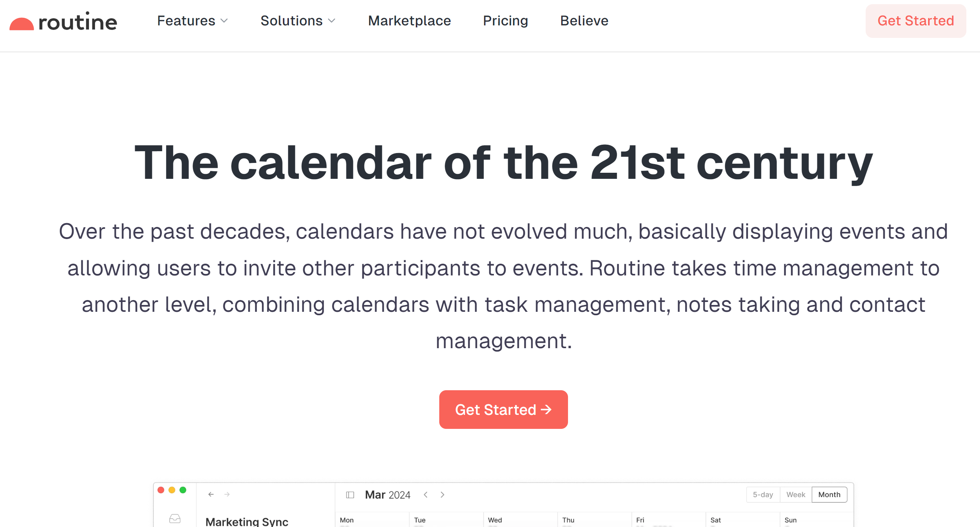Select the Marketing Sync event title
Screen dimensions: 980x527
[247, 521]
